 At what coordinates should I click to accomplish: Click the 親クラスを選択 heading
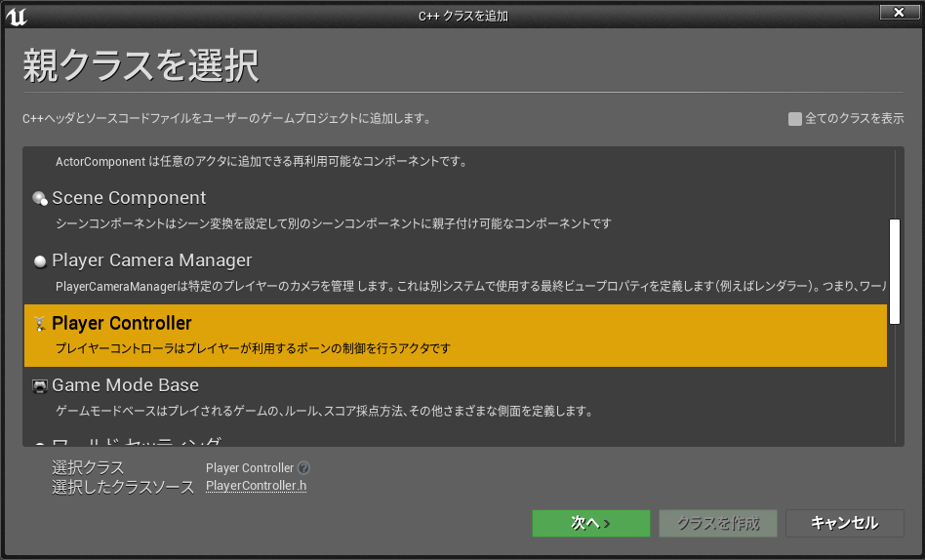tap(141, 65)
